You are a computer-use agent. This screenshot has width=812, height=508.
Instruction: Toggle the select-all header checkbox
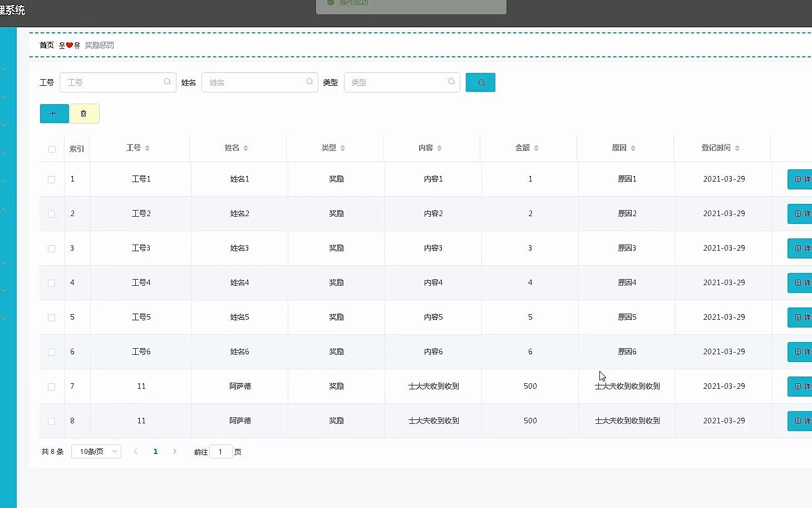(x=52, y=149)
